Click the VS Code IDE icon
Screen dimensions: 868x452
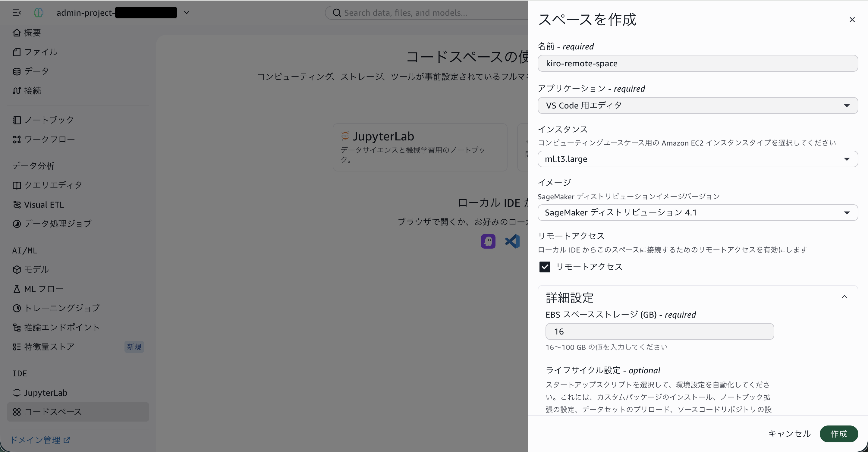(x=512, y=241)
